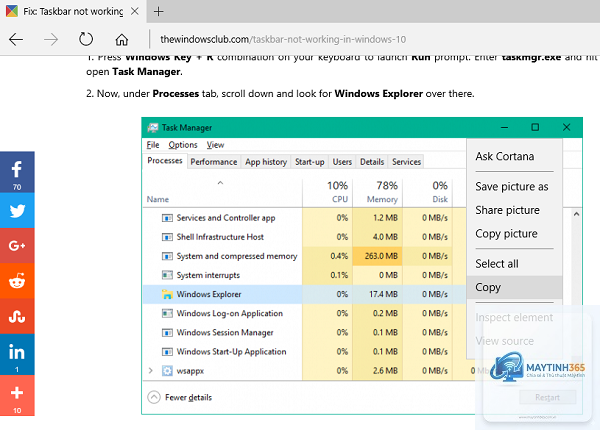Screen dimensions: 600x430
Task: Switch to the Processes tab
Action: [x=165, y=161]
